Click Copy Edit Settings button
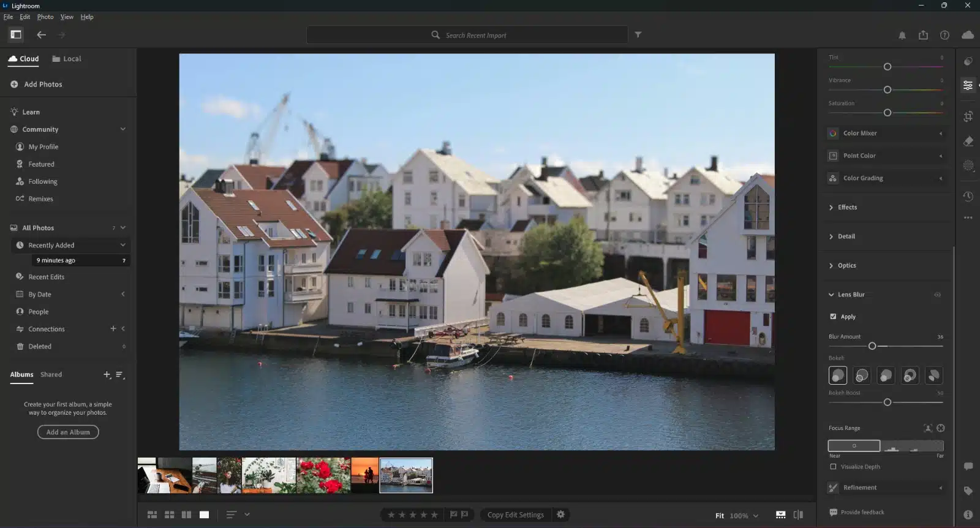The height and width of the screenshot is (528, 980). coord(515,515)
